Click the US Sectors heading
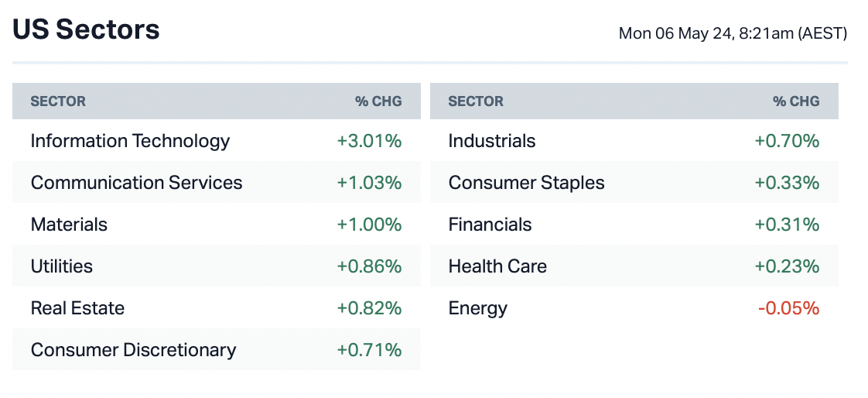The image size is (868, 398). [x=86, y=29]
